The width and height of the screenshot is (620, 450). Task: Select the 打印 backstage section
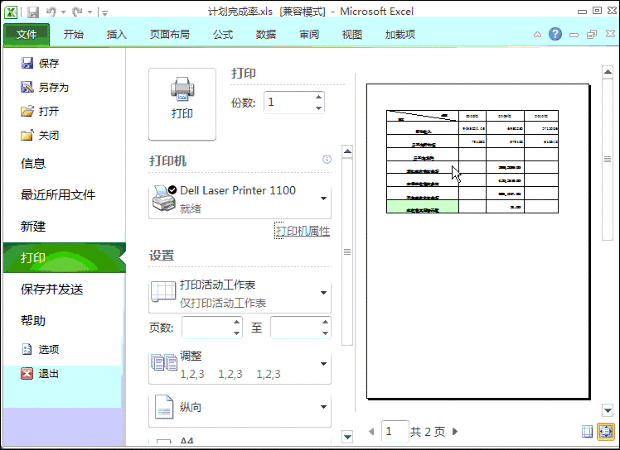[64, 258]
